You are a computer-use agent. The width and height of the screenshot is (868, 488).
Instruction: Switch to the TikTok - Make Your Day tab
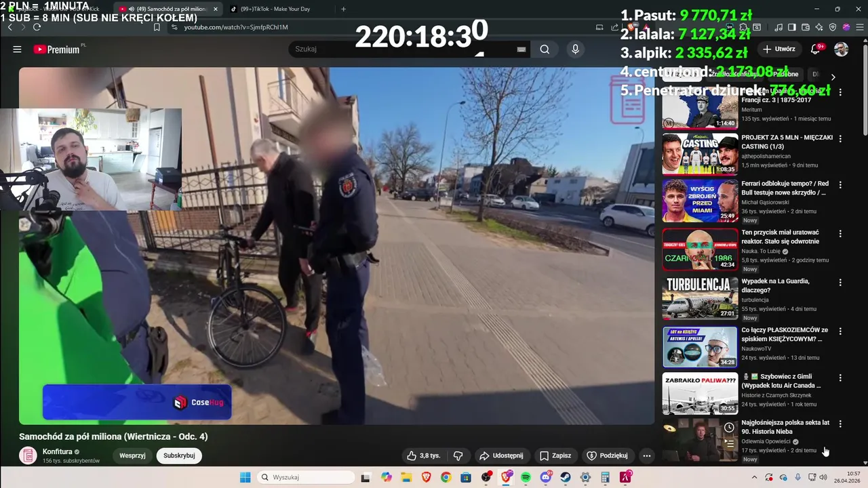coord(275,9)
